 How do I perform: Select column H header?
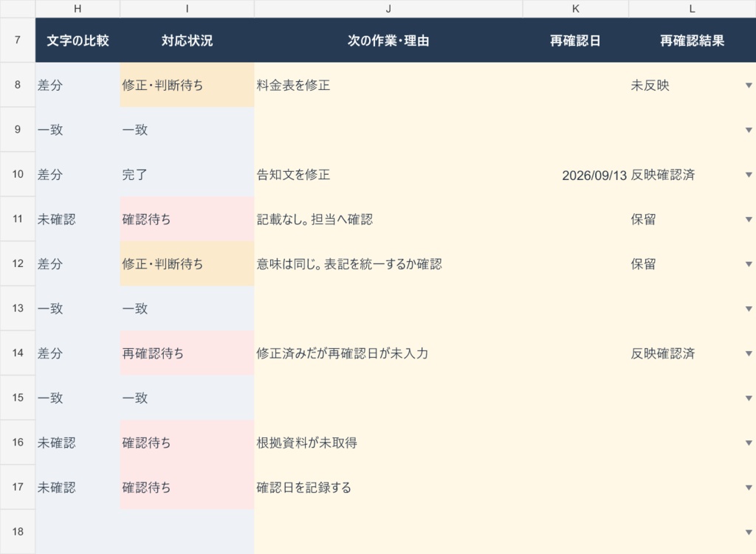(x=78, y=9)
